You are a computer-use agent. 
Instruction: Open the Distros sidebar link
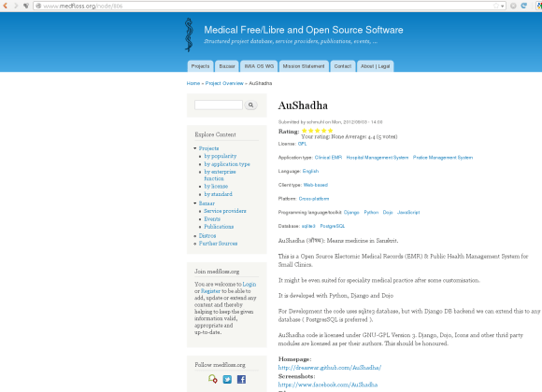(207, 235)
